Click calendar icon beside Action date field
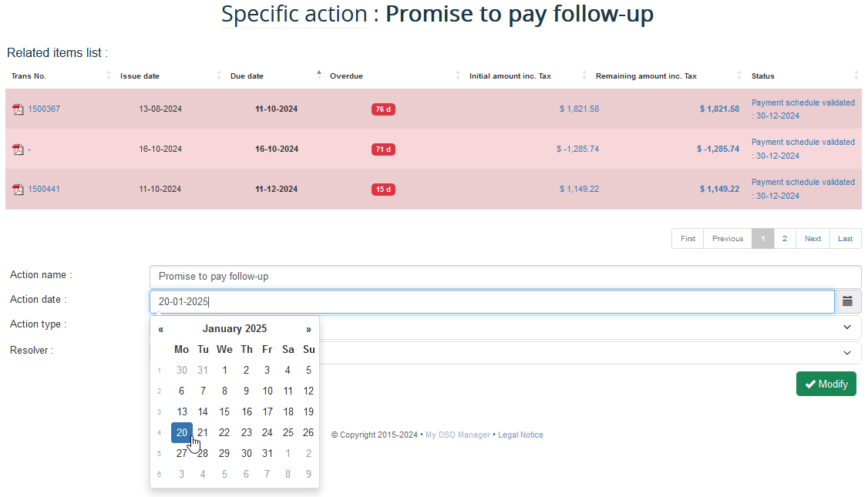This screenshot has width=868, height=497. 847,301
